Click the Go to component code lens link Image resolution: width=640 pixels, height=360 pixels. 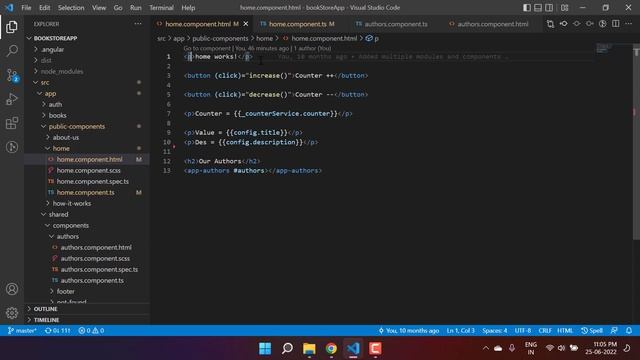pyautogui.click(x=207, y=48)
